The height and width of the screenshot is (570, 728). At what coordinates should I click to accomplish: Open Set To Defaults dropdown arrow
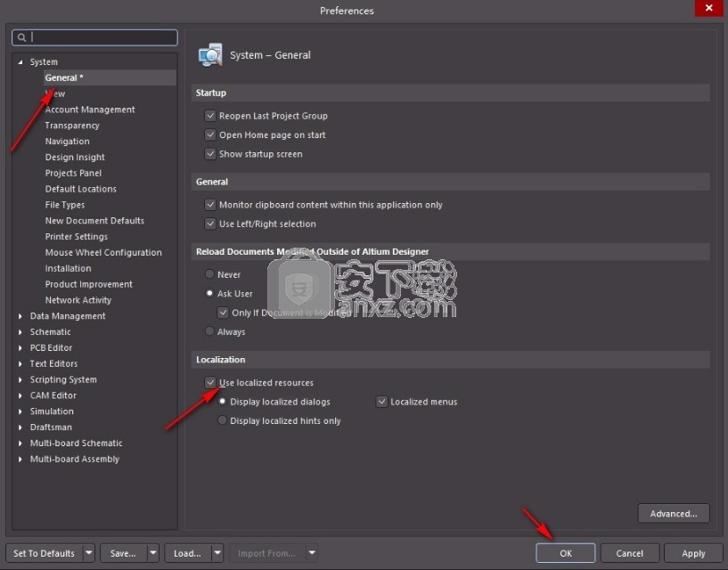coord(89,553)
